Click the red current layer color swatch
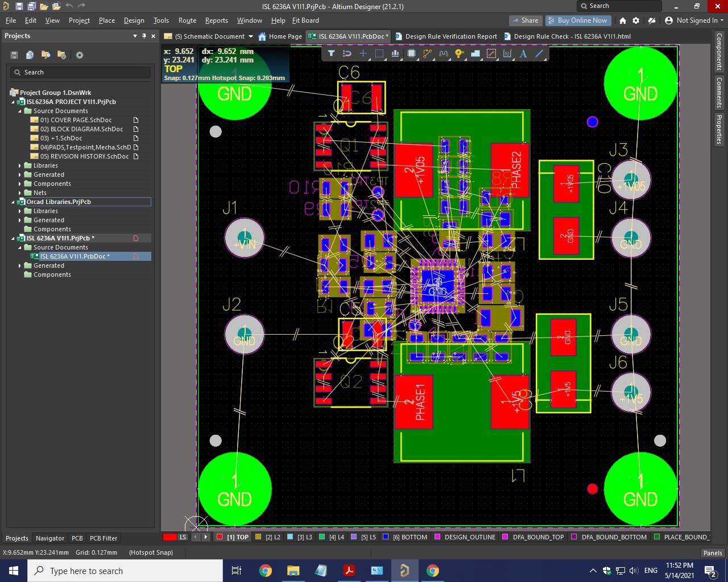Image resolution: width=728 pixels, height=582 pixels. click(169, 537)
